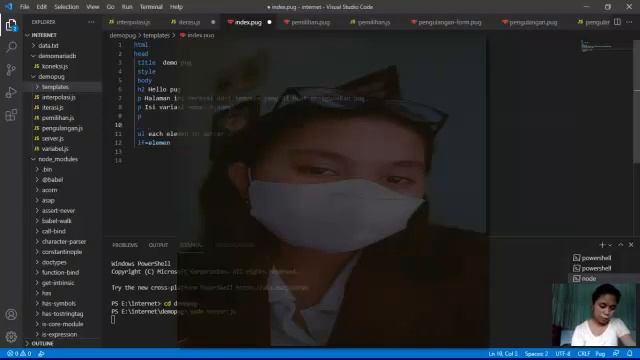The height and width of the screenshot is (360, 640).
Task: Open interpolasi.js in the explorer tree
Action: coord(58,97)
